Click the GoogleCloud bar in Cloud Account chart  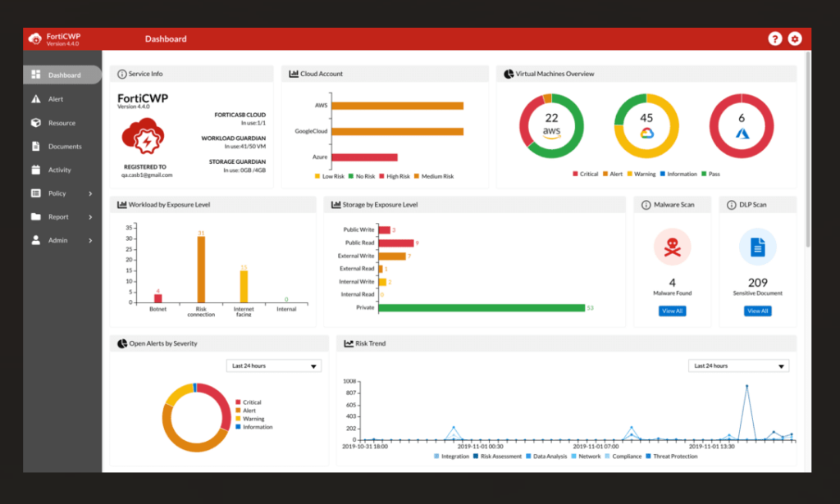coord(398,132)
